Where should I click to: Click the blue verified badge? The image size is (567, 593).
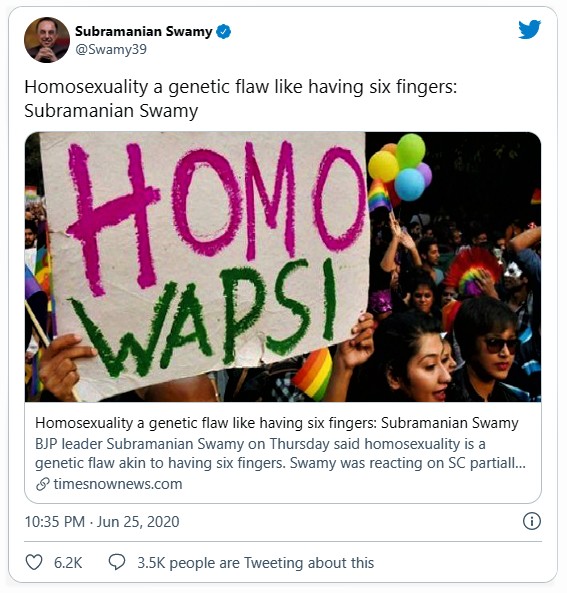pos(224,31)
